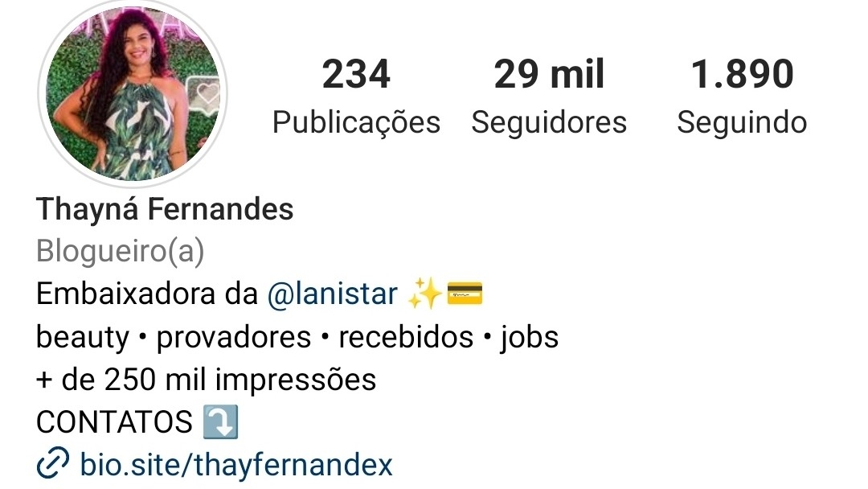
Task: Click the Blogueiro(a) category label
Action: [120, 251]
